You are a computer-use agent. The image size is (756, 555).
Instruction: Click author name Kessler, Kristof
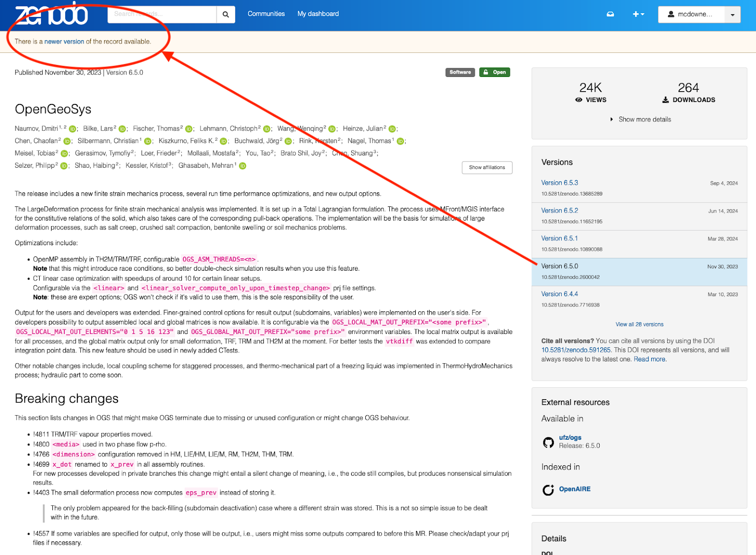[147, 166]
